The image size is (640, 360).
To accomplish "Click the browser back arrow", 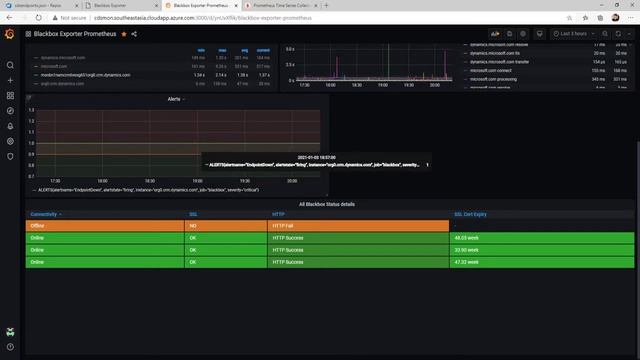I will [x=9, y=18].
